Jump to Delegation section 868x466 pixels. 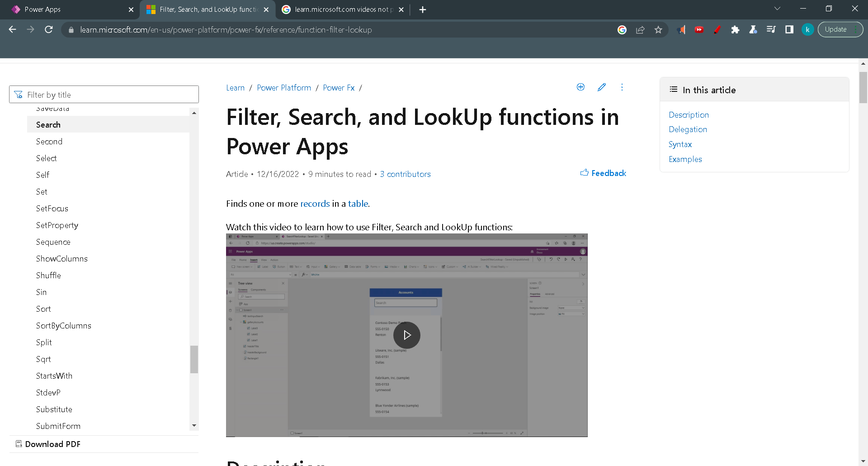[x=688, y=129]
